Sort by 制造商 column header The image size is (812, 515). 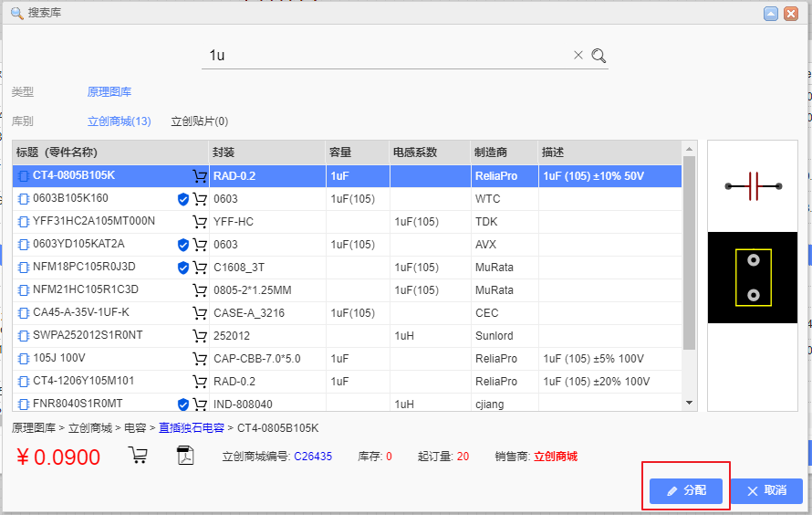click(x=505, y=152)
